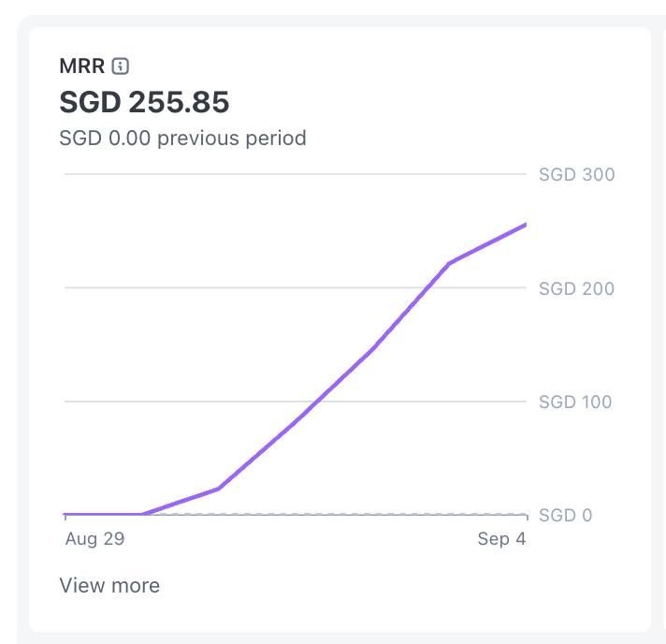The image size is (666, 644).
Task: Click the SGD 100 axis label
Action: click(x=576, y=402)
